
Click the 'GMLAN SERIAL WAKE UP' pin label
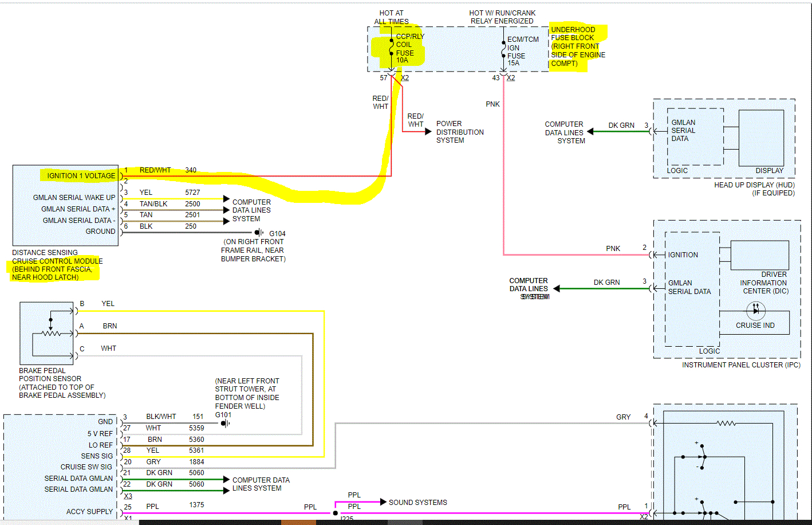74,198
